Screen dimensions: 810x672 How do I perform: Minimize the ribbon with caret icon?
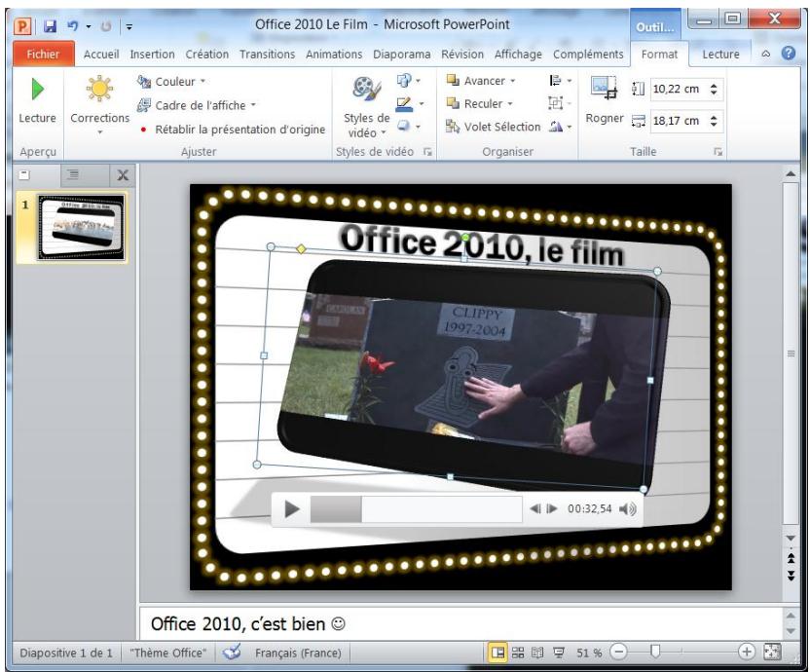[x=766, y=54]
